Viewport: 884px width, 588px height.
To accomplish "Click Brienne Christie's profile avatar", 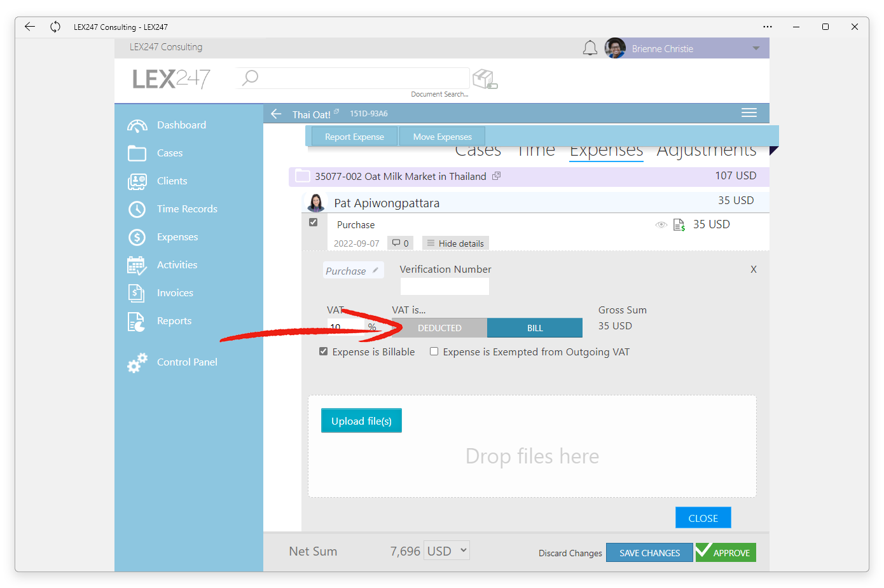I will [x=615, y=48].
